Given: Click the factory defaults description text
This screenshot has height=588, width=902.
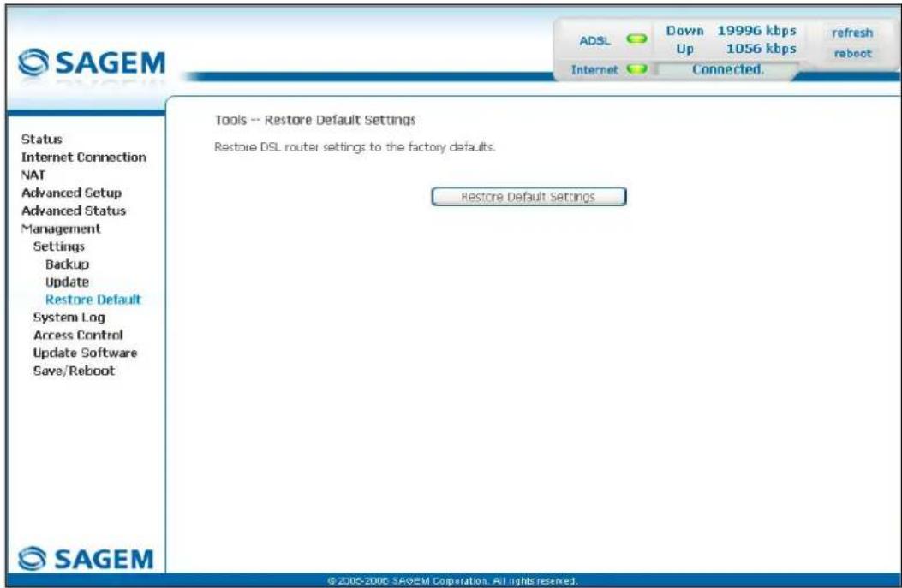Looking at the screenshot, I should click(x=355, y=147).
